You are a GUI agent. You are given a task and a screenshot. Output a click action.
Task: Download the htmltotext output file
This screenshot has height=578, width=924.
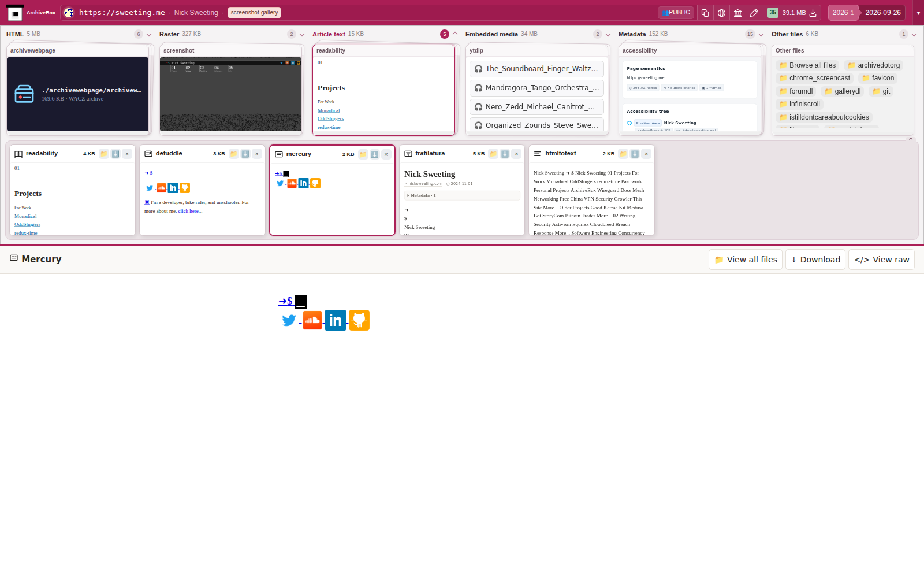(x=635, y=154)
